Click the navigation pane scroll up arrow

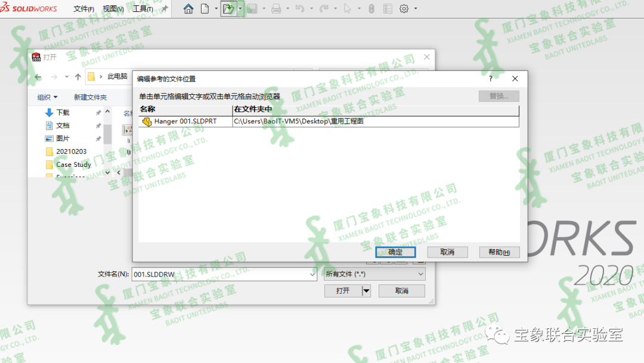(x=107, y=111)
